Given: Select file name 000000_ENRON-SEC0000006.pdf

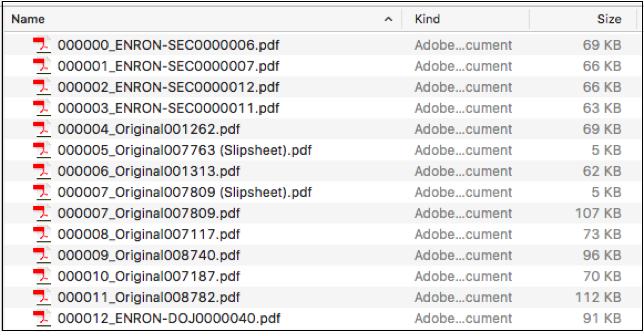Looking at the screenshot, I should pos(168,45).
